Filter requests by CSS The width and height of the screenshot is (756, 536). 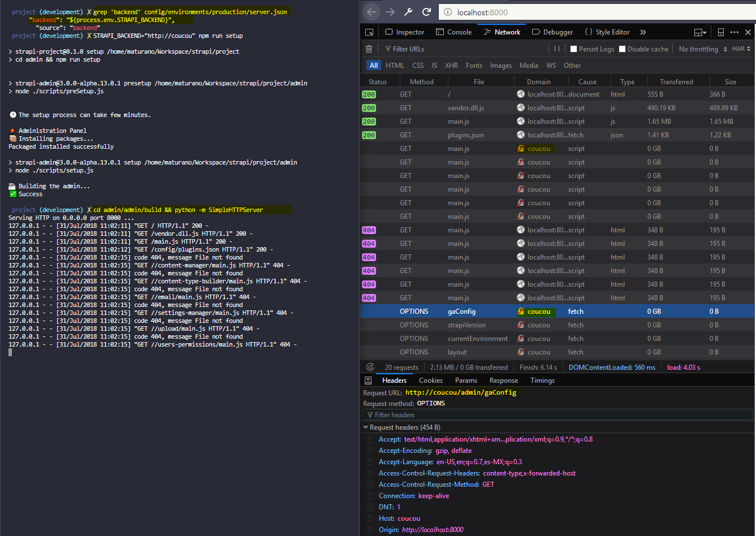[x=418, y=66]
